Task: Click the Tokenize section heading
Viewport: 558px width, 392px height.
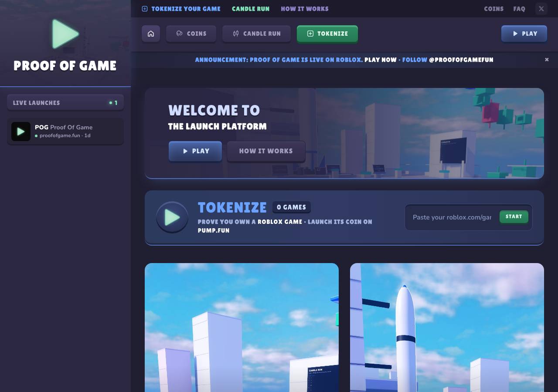Action: (x=232, y=207)
